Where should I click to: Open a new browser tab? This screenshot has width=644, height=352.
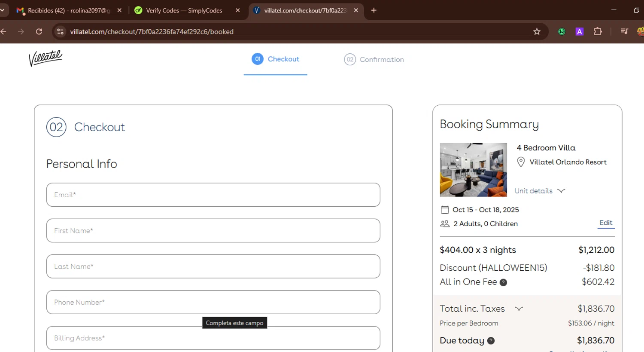pyautogui.click(x=374, y=10)
